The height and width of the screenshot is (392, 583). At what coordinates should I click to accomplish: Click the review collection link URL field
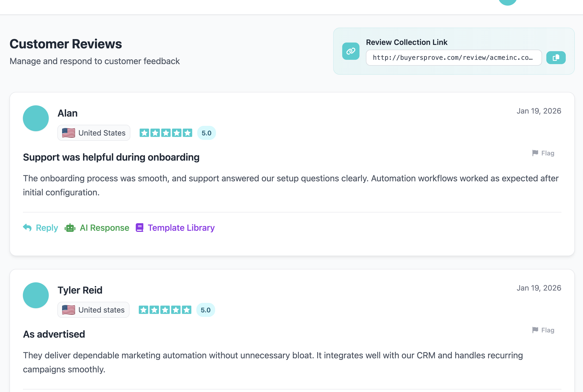[x=453, y=58]
